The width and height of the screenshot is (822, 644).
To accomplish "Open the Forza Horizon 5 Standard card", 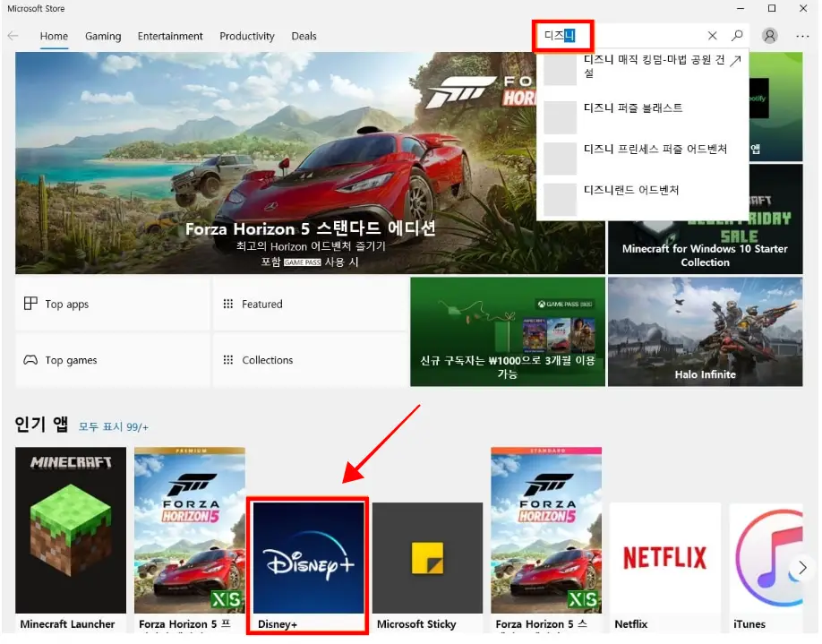I will pyautogui.click(x=546, y=539).
